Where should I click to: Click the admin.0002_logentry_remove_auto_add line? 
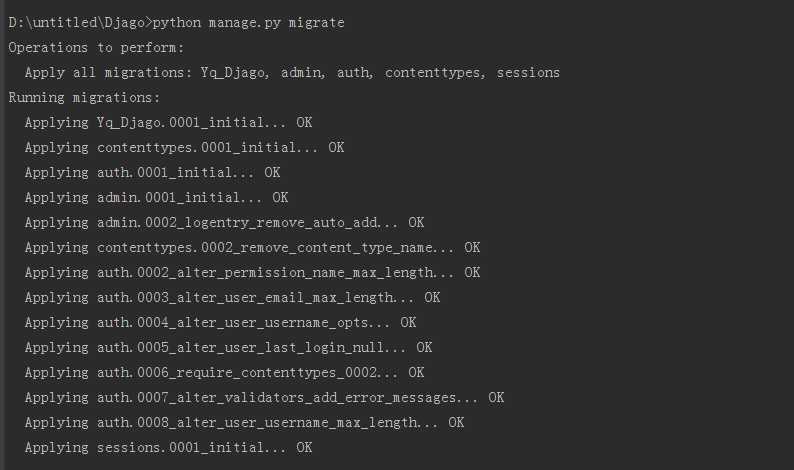(x=224, y=222)
